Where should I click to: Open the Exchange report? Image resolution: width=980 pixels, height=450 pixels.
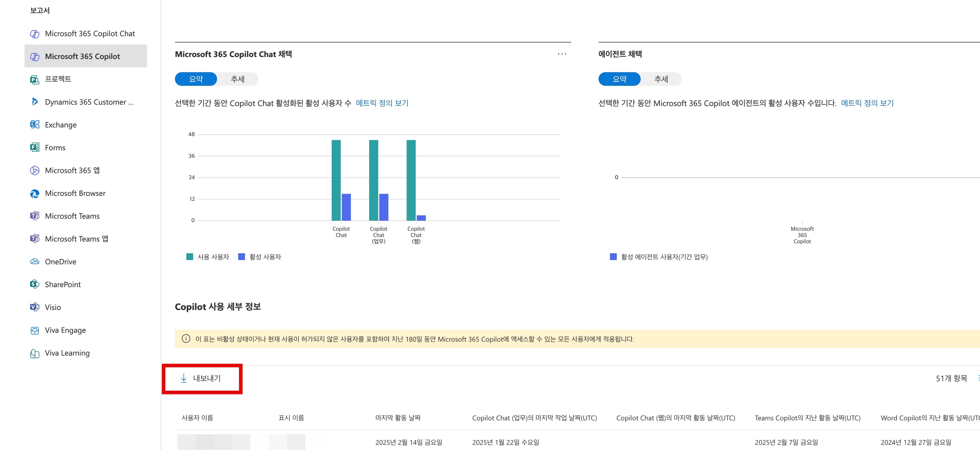pyautogui.click(x=85, y=125)
